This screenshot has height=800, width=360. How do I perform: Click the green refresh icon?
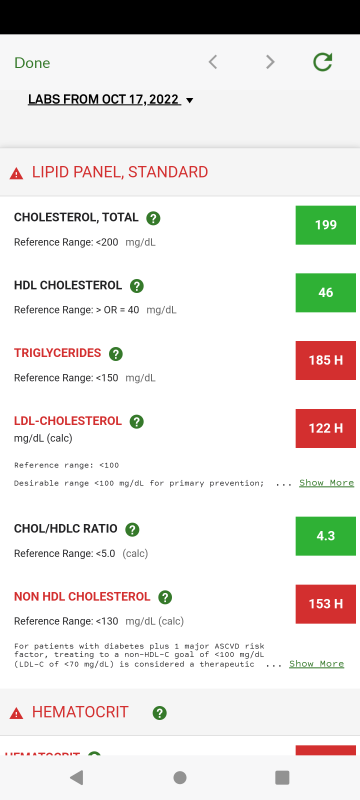(x=323, y=62)
